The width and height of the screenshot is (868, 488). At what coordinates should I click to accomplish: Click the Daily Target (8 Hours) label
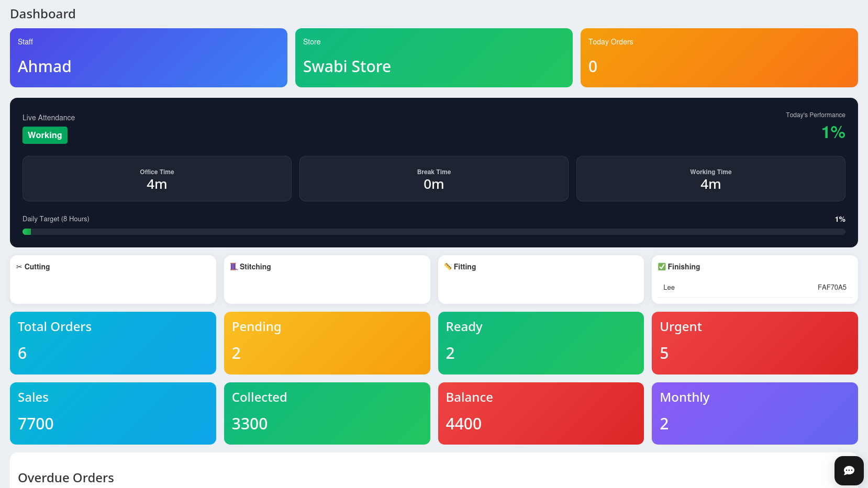pos(56,219)
